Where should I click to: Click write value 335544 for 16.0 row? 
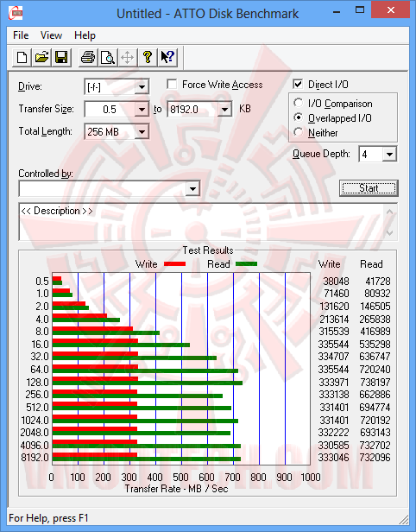(333, 345)
